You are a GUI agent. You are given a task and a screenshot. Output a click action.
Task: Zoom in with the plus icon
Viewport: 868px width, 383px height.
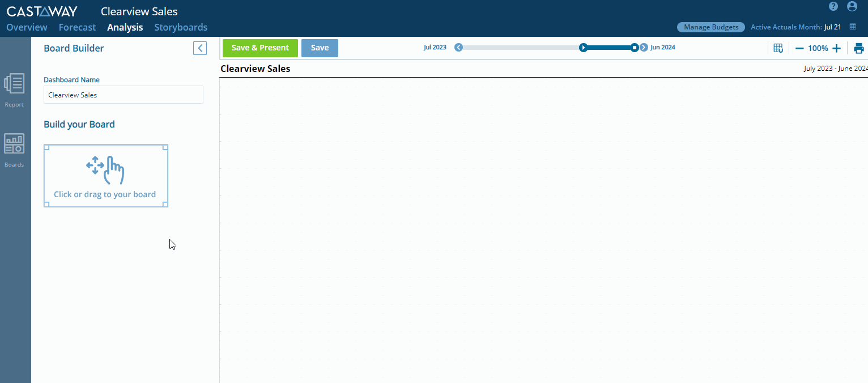pos(836,48)
